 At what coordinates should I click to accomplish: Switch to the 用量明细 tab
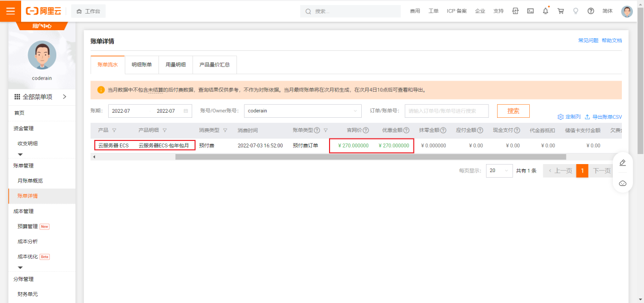click(175, 64)
